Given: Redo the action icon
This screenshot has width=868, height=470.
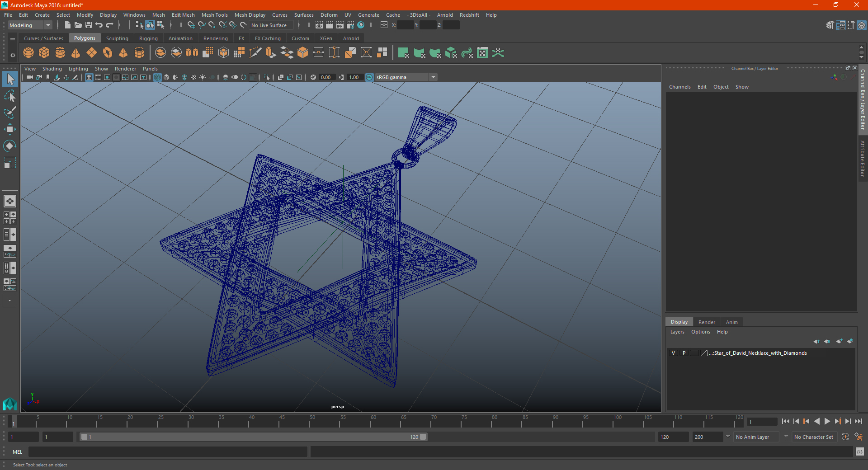Looking at the screenshot, I should click(109, 25).
